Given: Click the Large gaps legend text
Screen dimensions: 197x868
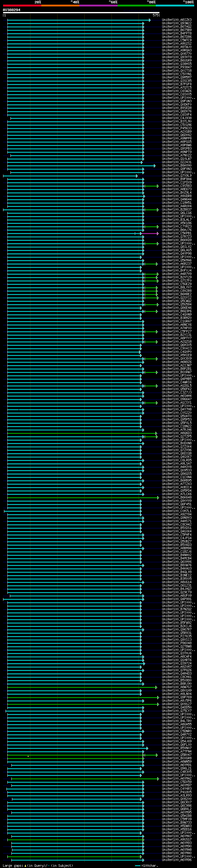Looking at the screenshot, I should [x=38, y=866].
